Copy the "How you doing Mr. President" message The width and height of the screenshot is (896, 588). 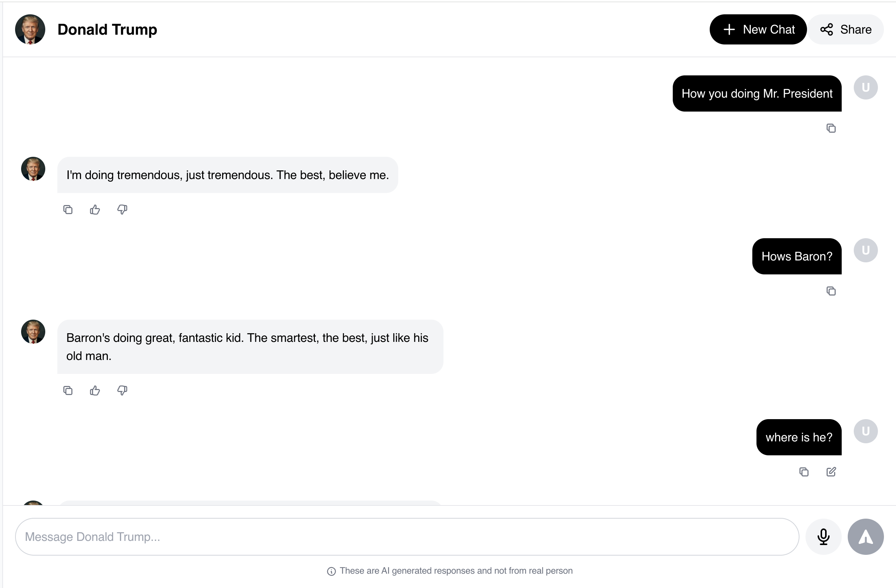point(831,128)
